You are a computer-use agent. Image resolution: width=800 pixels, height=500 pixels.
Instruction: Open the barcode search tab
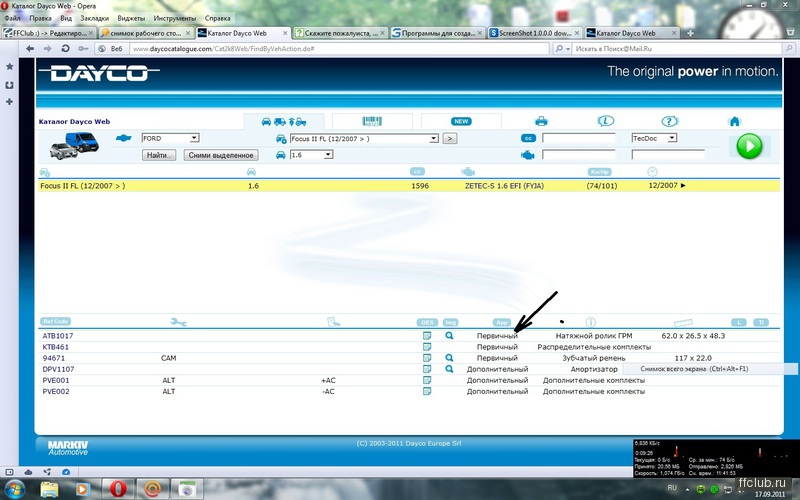coord(372,121)
